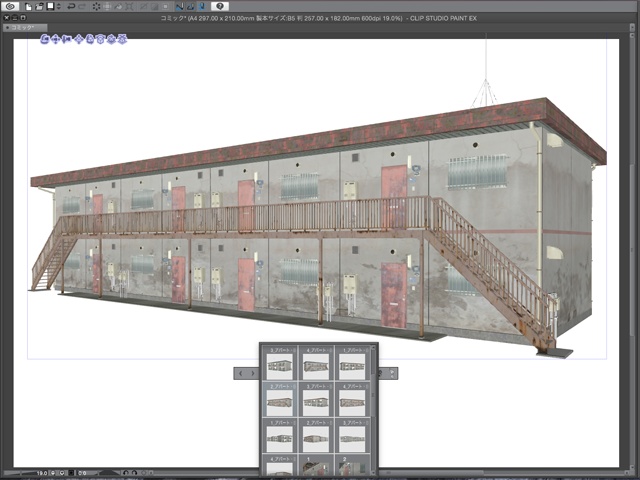Click last 3D snap-to-ground manipulator icon
640x480 pixels.
(122, 39)
